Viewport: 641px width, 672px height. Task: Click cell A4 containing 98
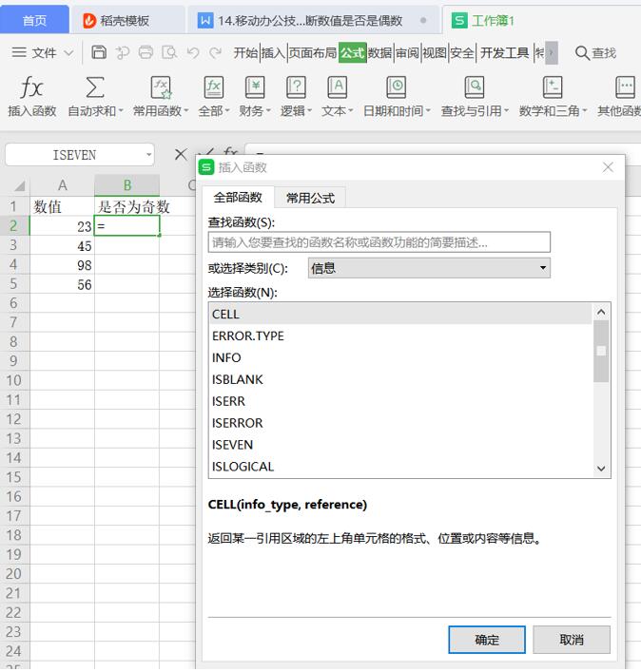(x=62, y=265)
